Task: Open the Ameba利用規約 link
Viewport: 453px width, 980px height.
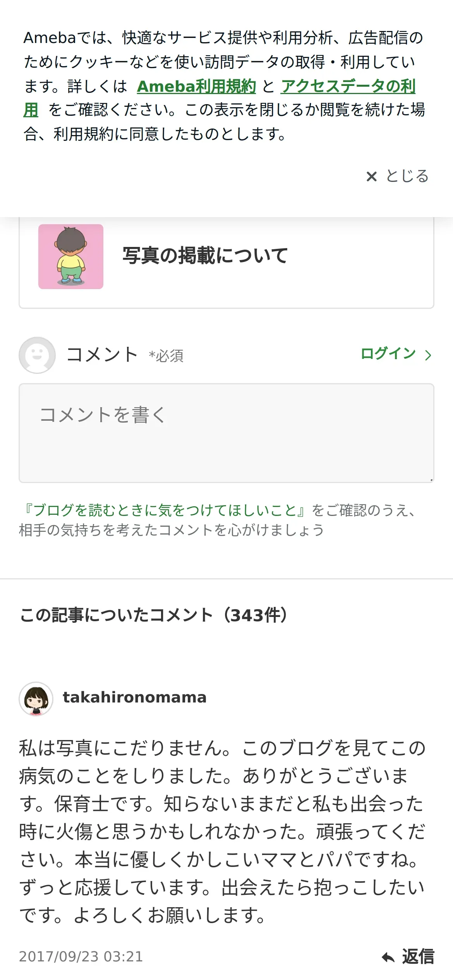Action: point(196,86)
